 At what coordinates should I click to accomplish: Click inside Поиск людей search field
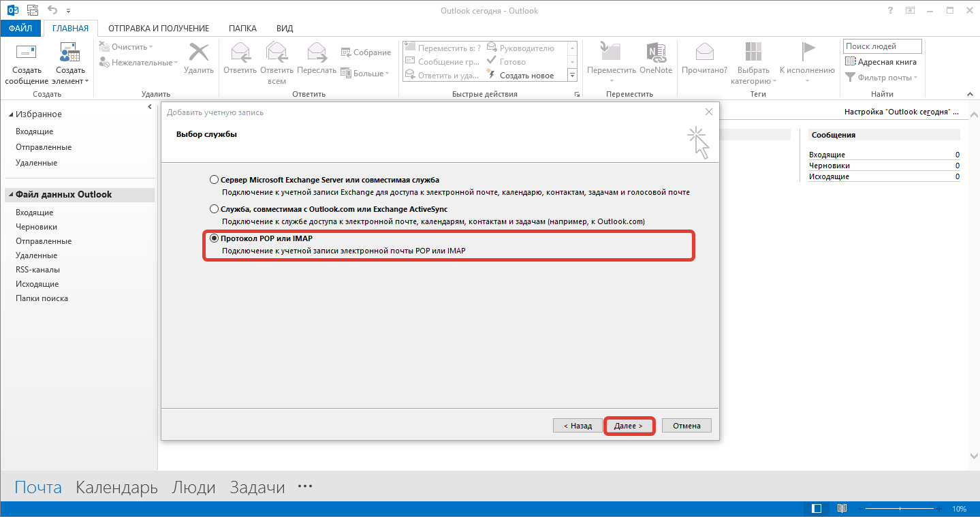pos(882,46)
